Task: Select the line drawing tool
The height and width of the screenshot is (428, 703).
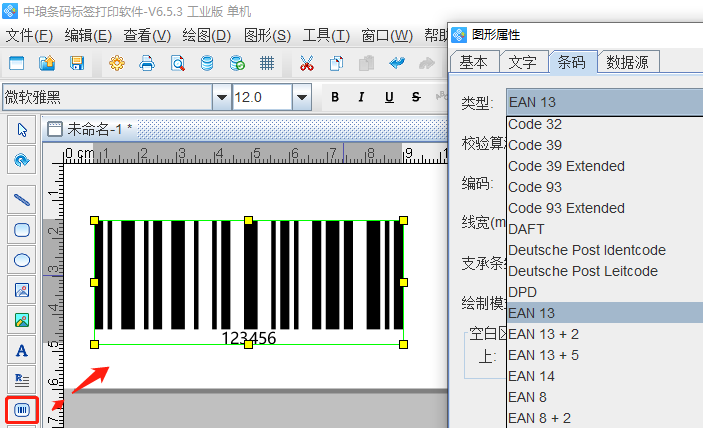Action: tap(22, 199)
